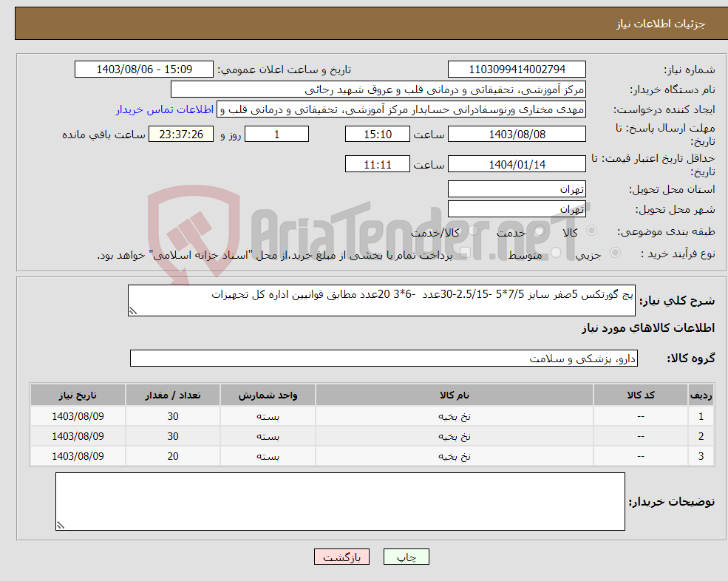The height and width of the screenshot is (581, 728).
Task: Click the اطلاعات کالاهای مورد نیاز heading
Action: pyautogui.click(x=648, y=328)
